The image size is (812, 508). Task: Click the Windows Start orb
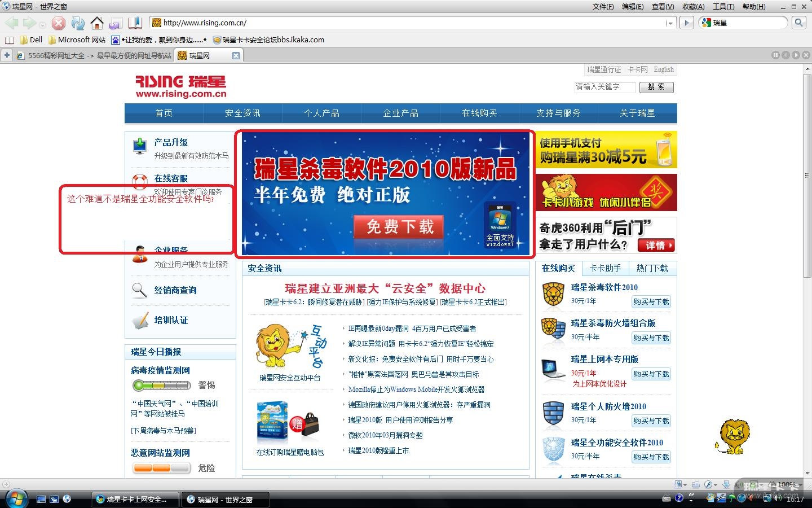[x=16, y=498]
